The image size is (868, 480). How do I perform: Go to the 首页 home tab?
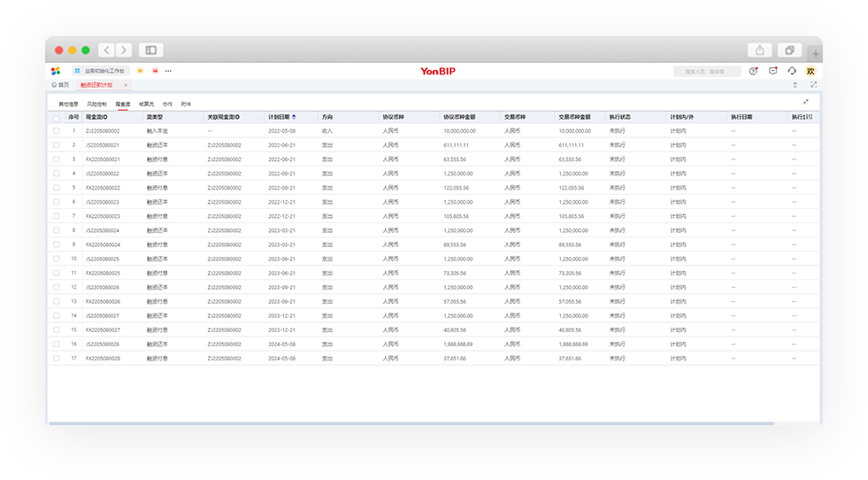pyautogui.click(x=60, y=85)
